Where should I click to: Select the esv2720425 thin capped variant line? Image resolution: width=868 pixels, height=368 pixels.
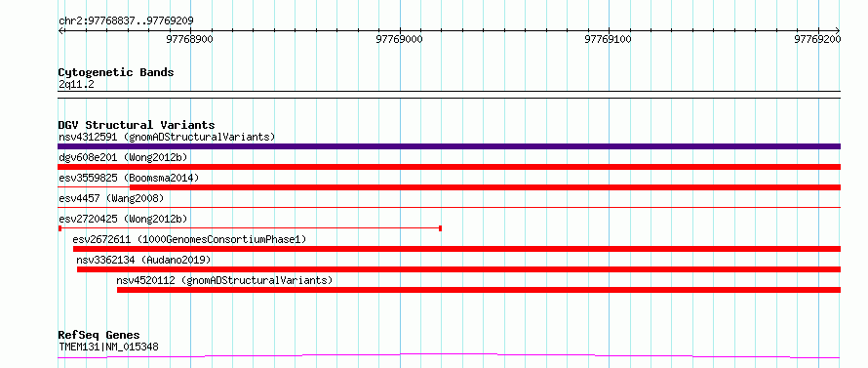(250, 227)
